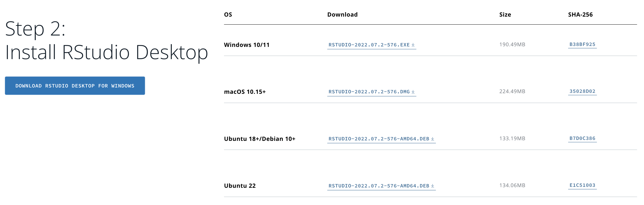The image size is (644, 205).
Task: Click the Download column header
Action: [x=343, y=14]
